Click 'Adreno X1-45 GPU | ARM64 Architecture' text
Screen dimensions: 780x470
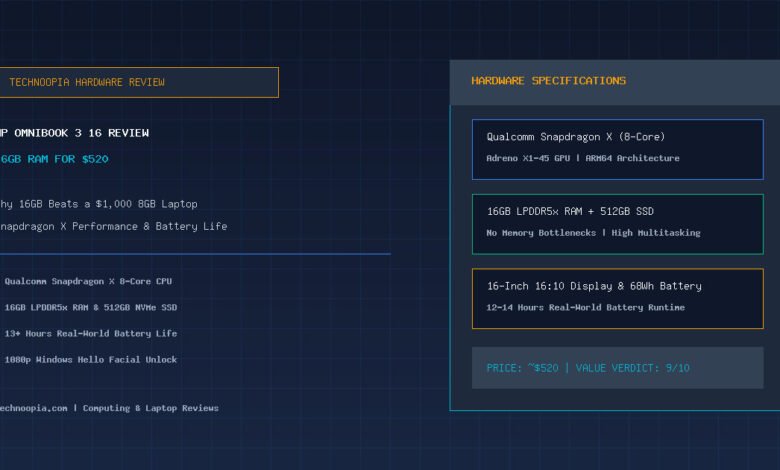pyautogui.click(x=583, y=158)
